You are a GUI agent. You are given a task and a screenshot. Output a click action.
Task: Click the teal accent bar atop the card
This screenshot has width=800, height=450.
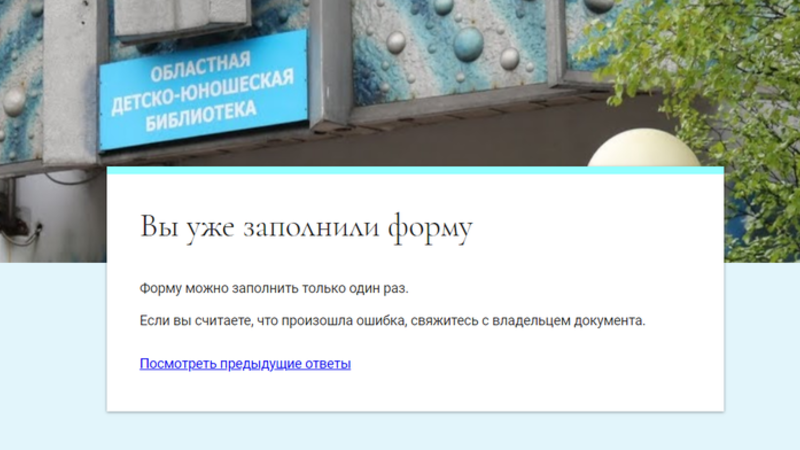[415, 170]
